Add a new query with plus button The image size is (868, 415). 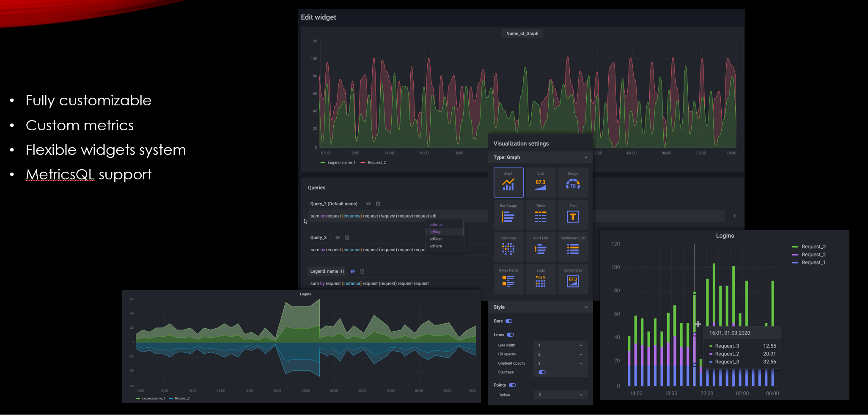pos(734,216)
